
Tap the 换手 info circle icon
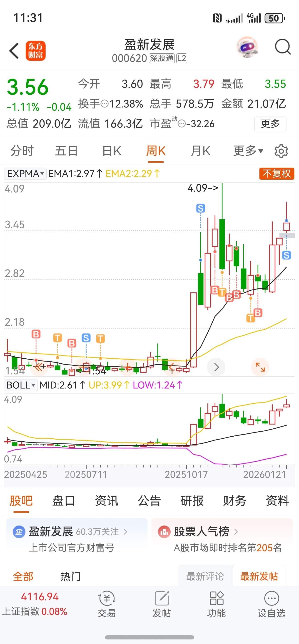click(105, 104)
